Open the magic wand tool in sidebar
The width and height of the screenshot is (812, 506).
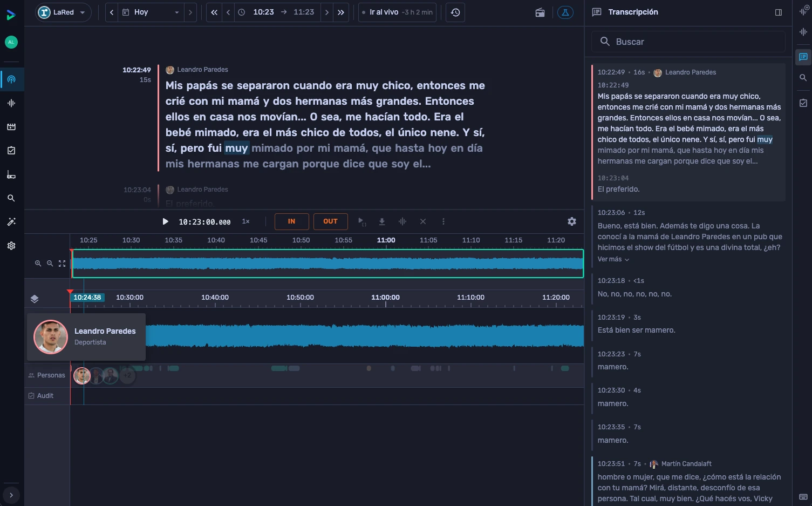(x=11, y=222)
